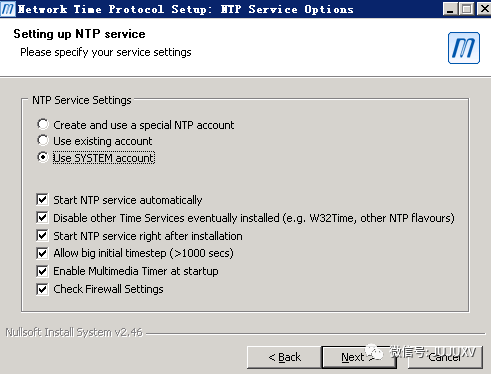491x374 pixels.
Task: Cancel the NTP setup wizard
Action: click(x=445, y=357)
